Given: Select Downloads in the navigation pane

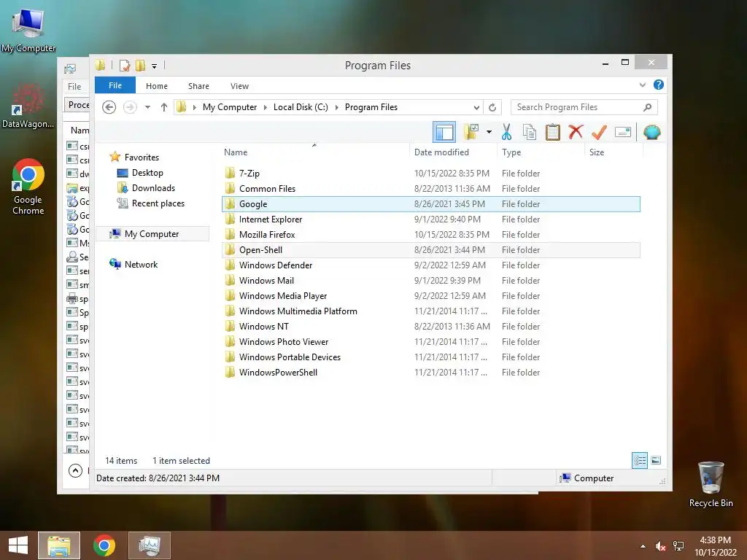Looking at the screenshot, I should [x=153, y=187].
